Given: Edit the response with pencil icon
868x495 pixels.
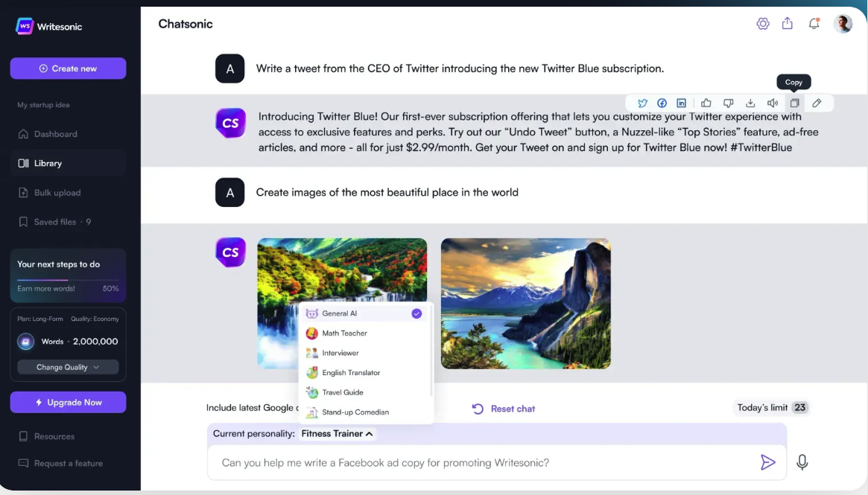Looking at the screenshot, I should (x=817, y=103).
